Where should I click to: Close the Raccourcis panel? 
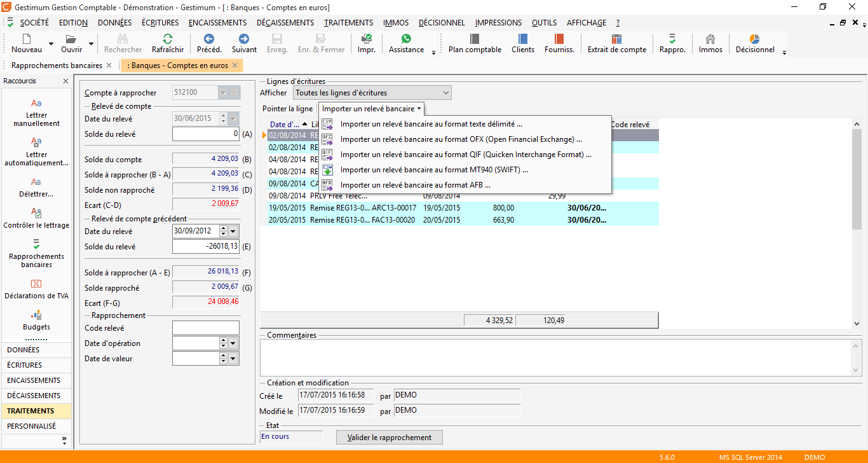click(x=65, y=81)
